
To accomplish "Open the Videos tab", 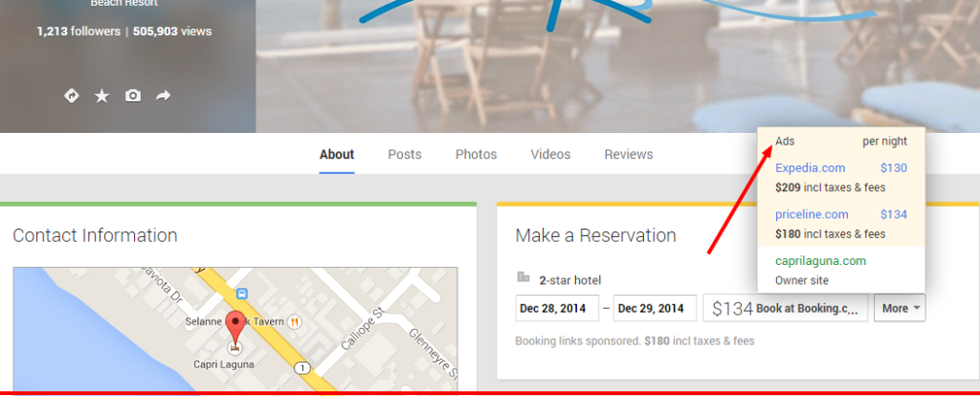I will click(550, 154).
